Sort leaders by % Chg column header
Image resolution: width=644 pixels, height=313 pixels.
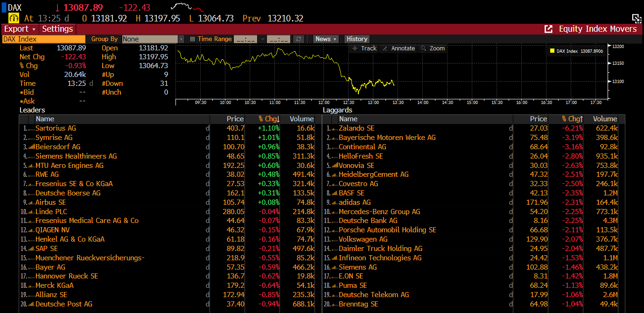point(269,119)
